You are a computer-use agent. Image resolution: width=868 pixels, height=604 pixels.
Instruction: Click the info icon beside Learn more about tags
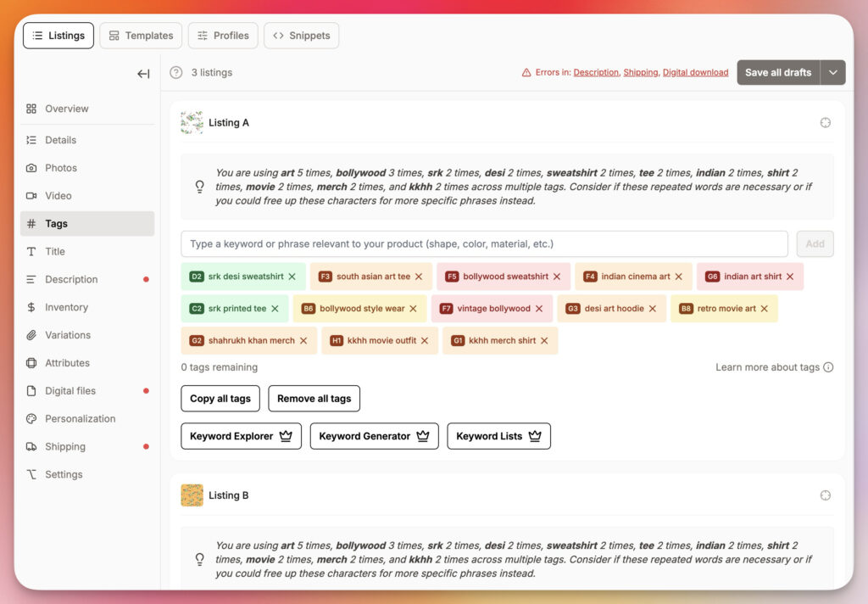click(828, 367)
